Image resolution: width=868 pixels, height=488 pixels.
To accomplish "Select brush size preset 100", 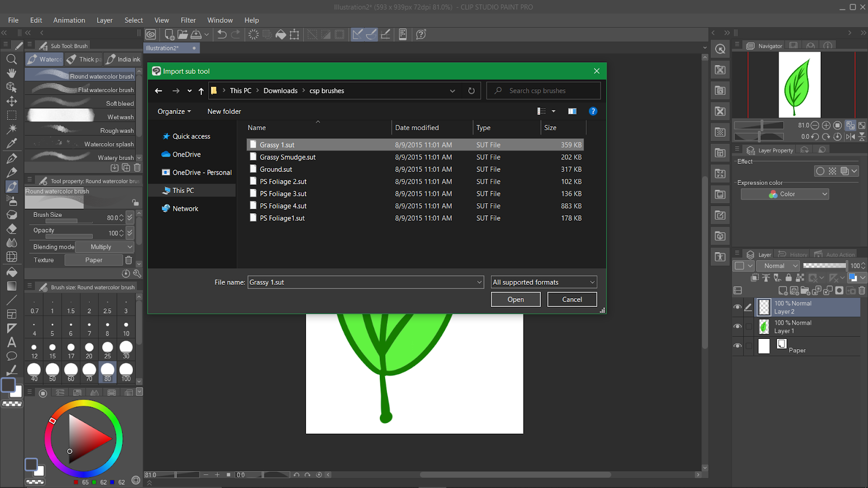I will (126, 372).
